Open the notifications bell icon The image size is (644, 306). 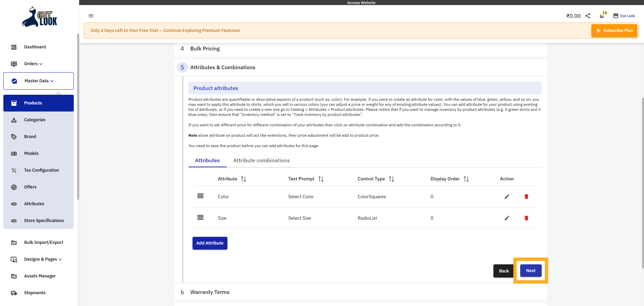[x=602, y=16]
